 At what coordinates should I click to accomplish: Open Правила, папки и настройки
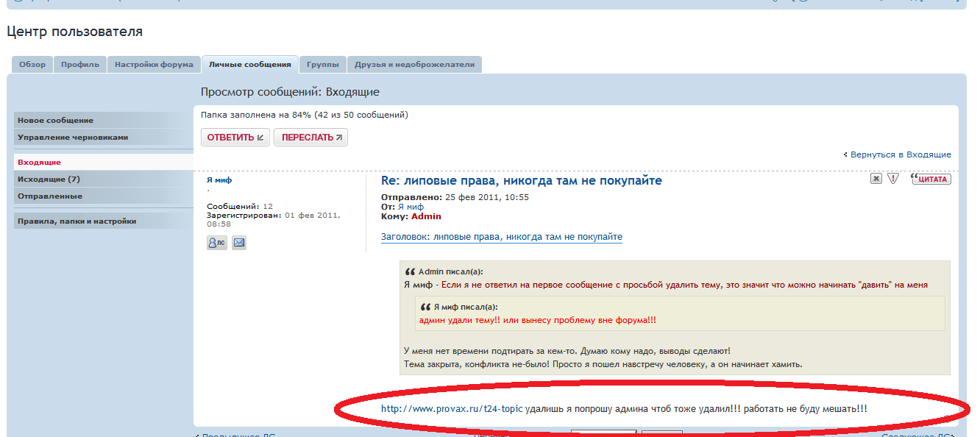(77, 221)
